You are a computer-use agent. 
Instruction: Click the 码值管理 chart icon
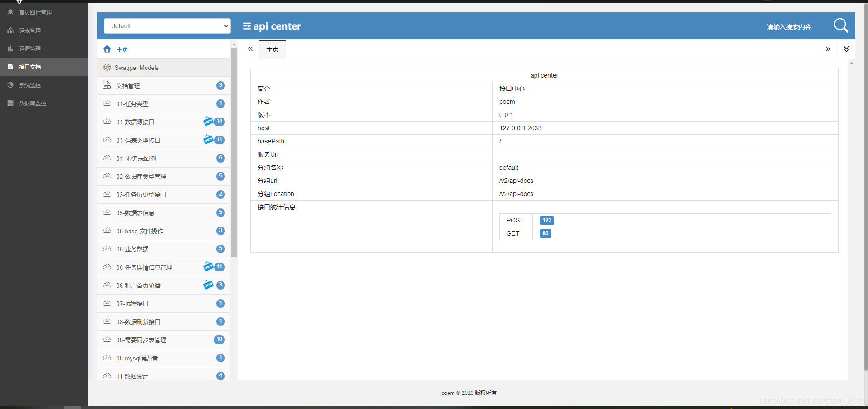(10, 49)
